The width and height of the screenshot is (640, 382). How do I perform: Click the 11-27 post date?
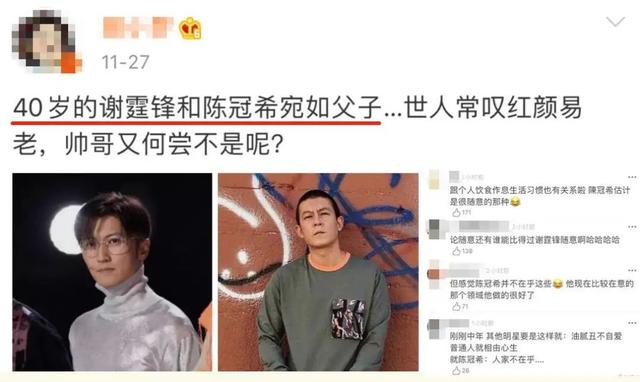(x=126, y=62)
